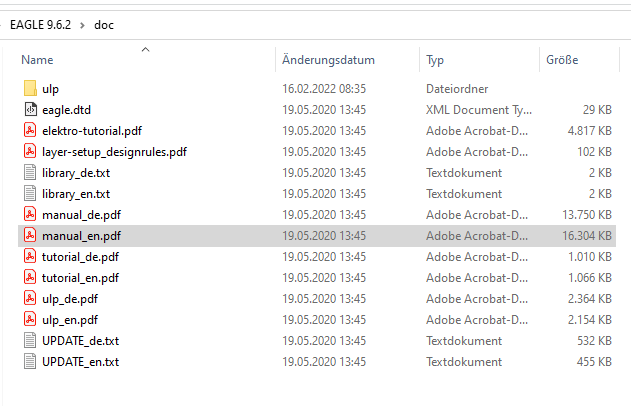Click the eagle.dtd XML file icon
Screen dimensions: 631x406
(x=29, y=110)
